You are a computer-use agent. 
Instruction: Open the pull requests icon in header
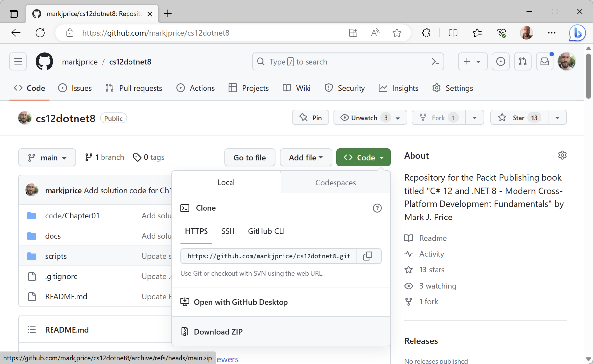tap(522, 62)
